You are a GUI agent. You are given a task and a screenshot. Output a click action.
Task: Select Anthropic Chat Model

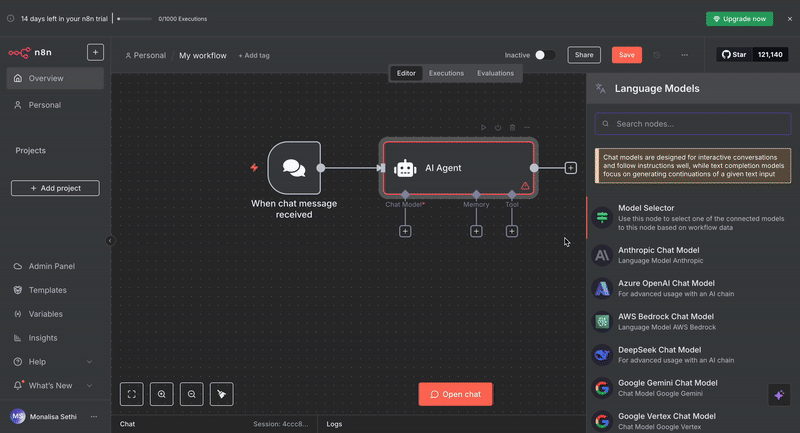(x=693, y=255)
